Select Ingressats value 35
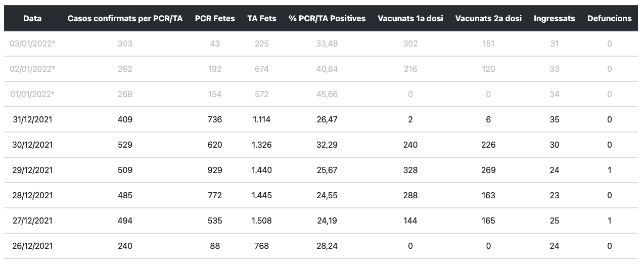Viewport: 644px width, 264px height. pyautogui.click(x=555, y=119)
